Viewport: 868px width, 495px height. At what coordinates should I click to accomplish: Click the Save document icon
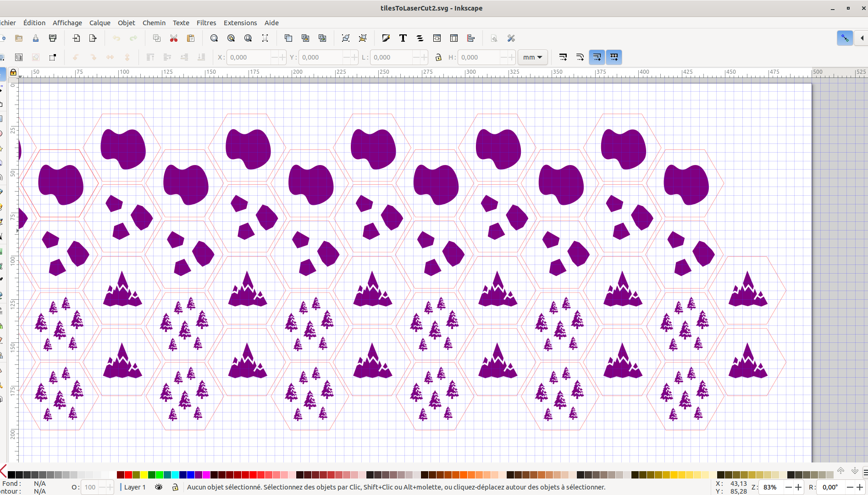[36, 38]
